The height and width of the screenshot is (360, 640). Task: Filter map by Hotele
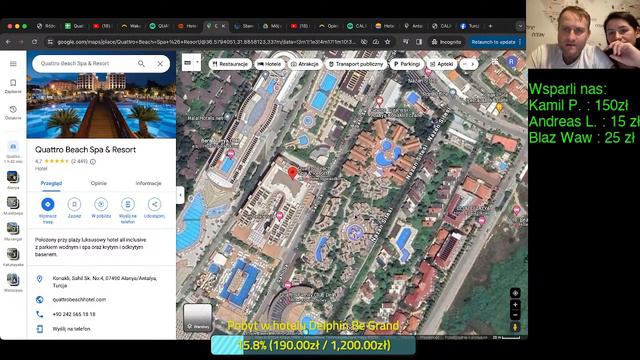269,64
